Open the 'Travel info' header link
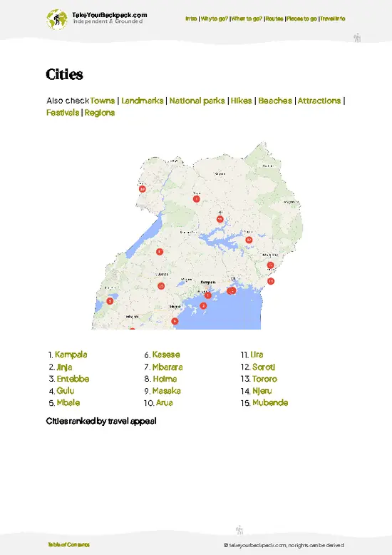The height and width of the screenshot is (555, 392). 333,19
